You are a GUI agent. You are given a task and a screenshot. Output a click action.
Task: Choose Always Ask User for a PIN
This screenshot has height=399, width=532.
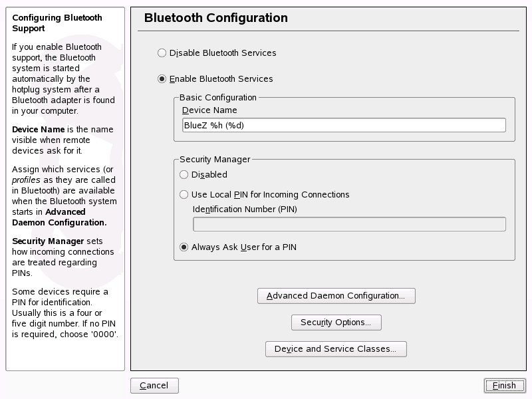[184, 247]
